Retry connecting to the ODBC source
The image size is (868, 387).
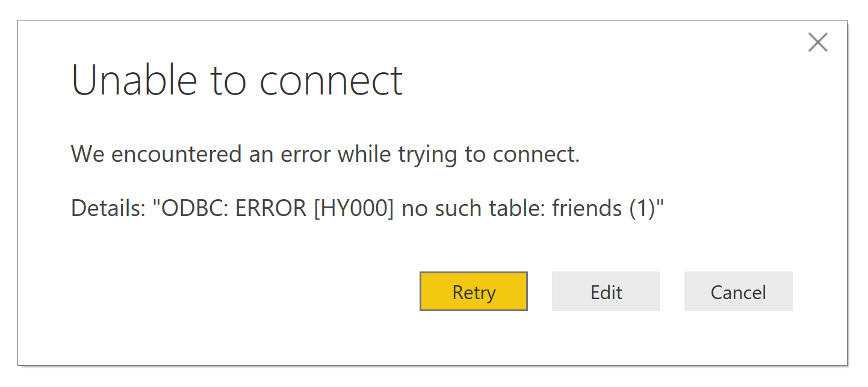[473, 292]
